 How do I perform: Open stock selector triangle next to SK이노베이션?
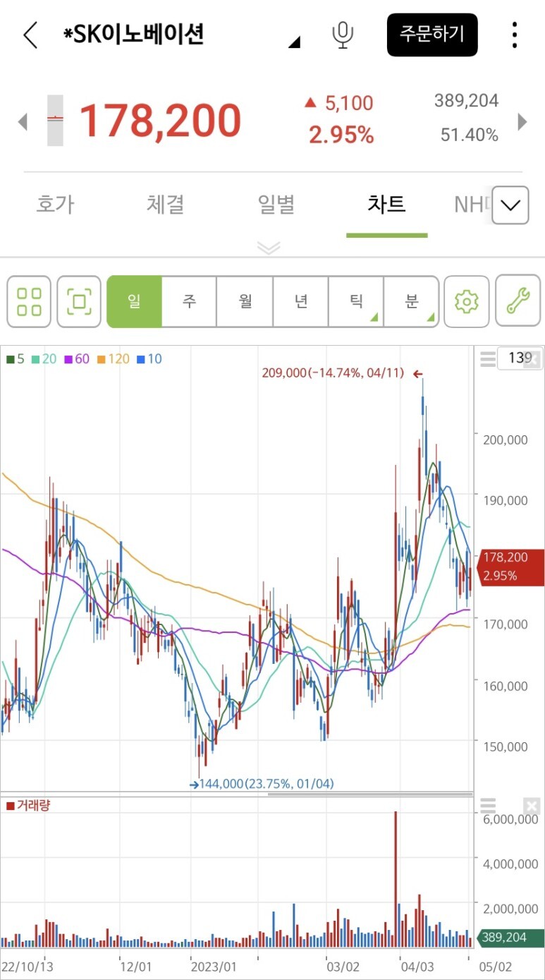pyautogui.click(x=294, y=43)
